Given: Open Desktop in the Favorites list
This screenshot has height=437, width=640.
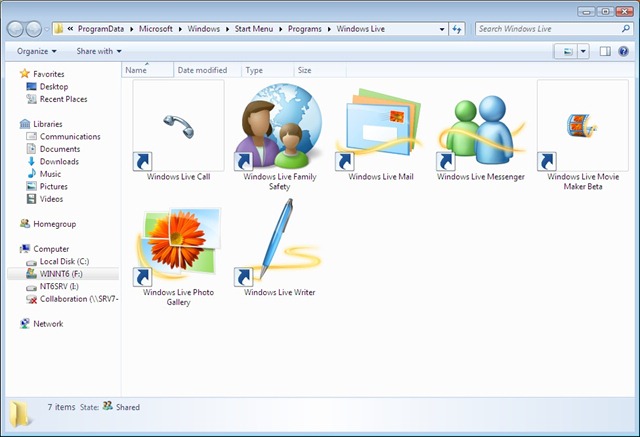Looking at the screenshot, I should point(54,87).
